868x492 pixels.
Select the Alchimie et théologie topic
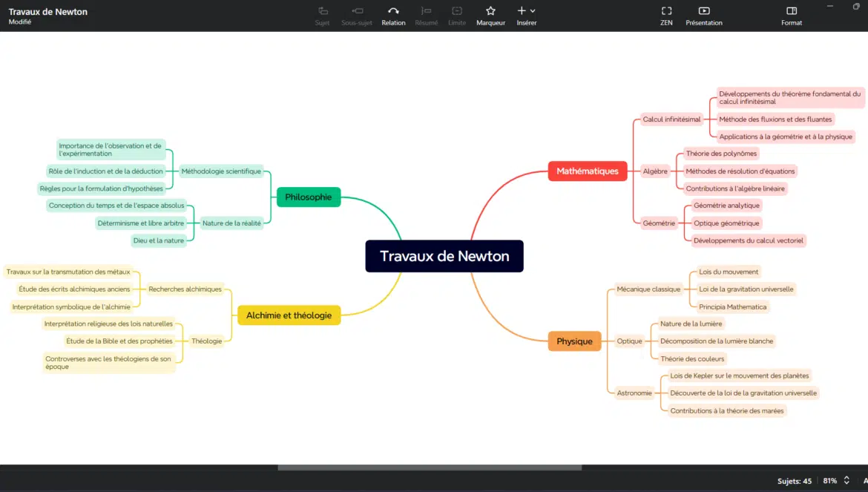click(x=289, y=315)
